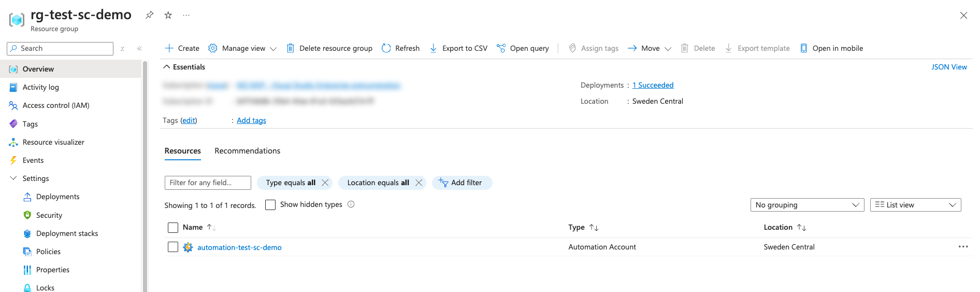Collapse the Settings group in sidebar
980x292 pixels.
coord(13,178)
